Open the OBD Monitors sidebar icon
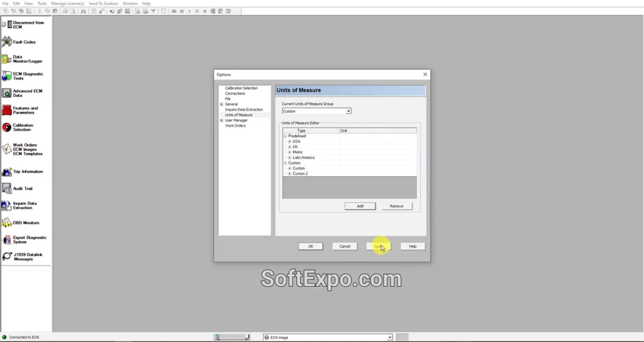 [6, 223]
